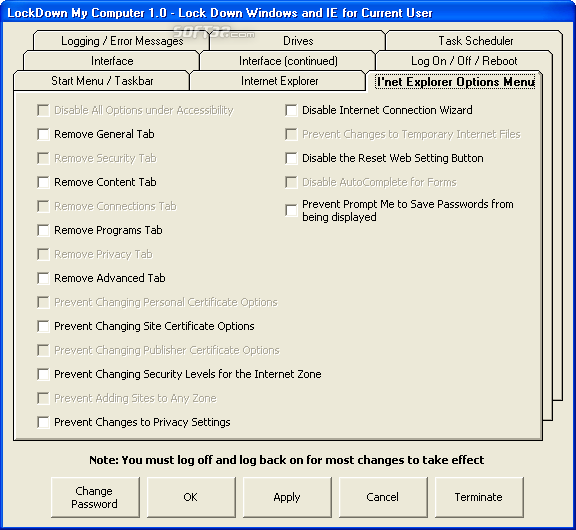Switch to Start Menu / Taskbar tab
The image size is (576, 530).
pyautogui.click(x=102, y=81)
